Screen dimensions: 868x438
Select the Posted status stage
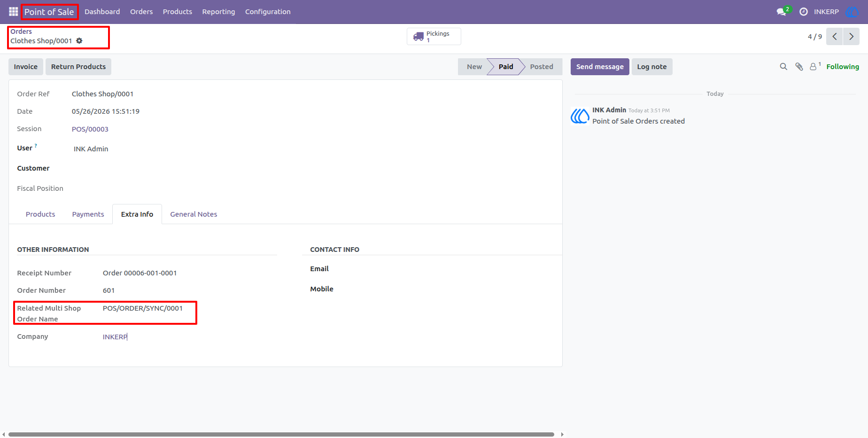pos(542,67)
